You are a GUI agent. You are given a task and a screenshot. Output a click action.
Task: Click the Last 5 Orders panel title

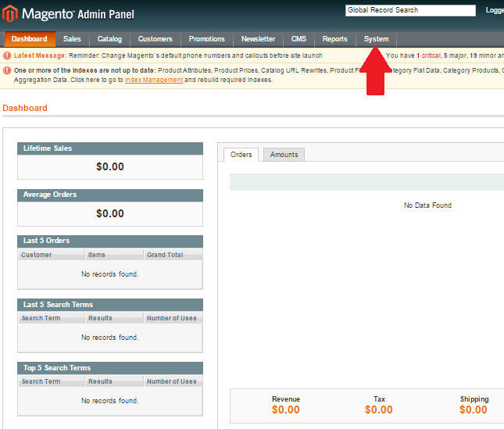click(x=46, y=241)
